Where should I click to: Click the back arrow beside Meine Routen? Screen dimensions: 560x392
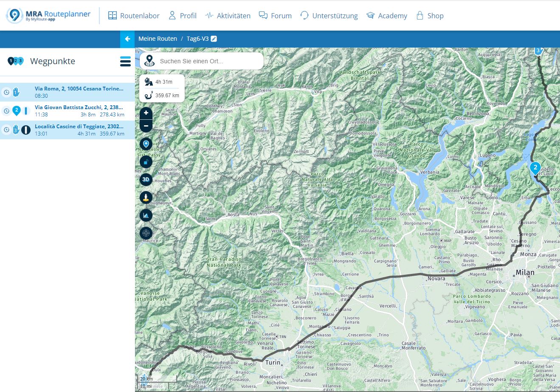[127, 39]
